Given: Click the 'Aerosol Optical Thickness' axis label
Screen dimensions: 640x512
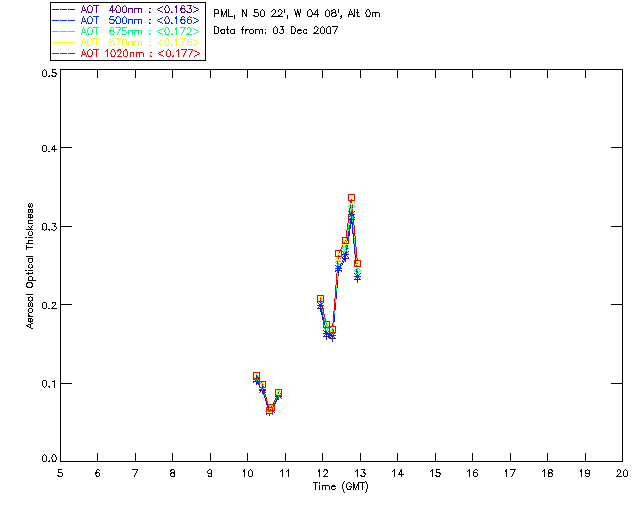Looking at the screenshot, I should [30, 266].
